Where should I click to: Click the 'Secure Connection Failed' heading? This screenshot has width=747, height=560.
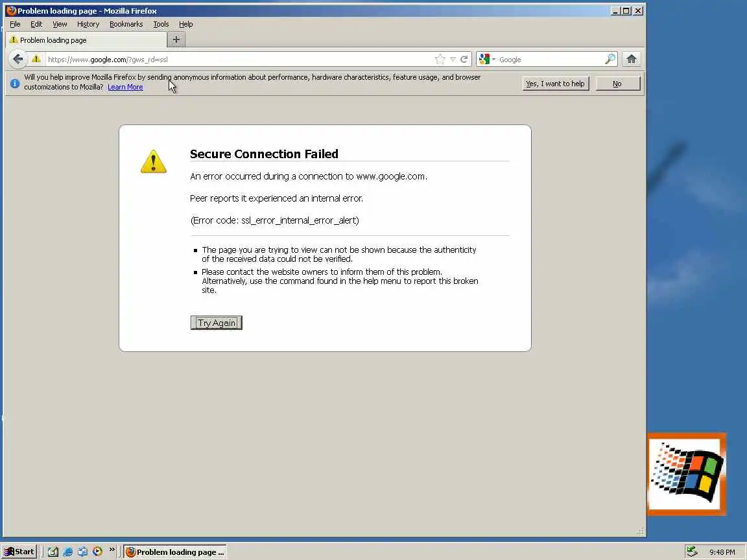[264, 154]
